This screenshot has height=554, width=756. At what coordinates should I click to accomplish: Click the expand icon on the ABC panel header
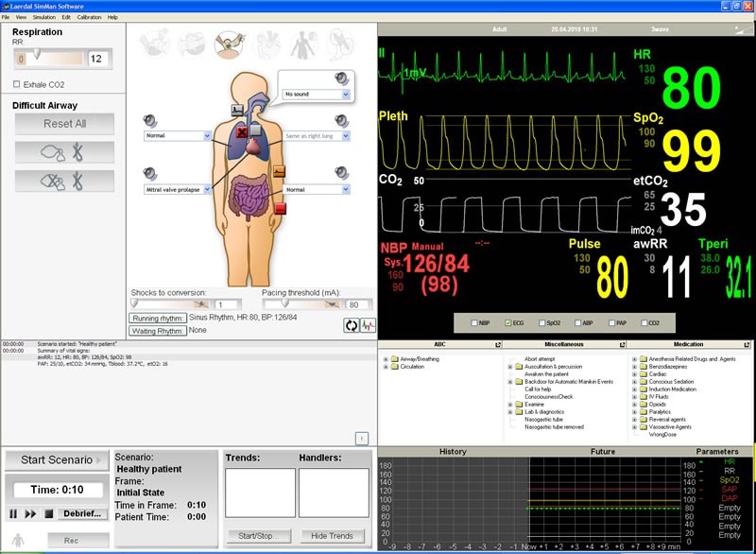498,345
